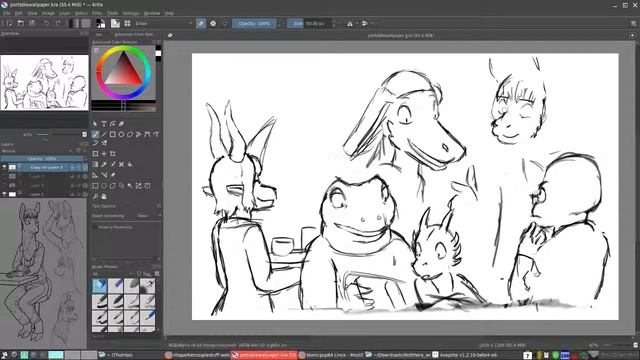Open the bioncpup64 Linux Mozilla taskbar item
Image resolution: width=640 pixels, height=360 pixels.
point(331,355)
